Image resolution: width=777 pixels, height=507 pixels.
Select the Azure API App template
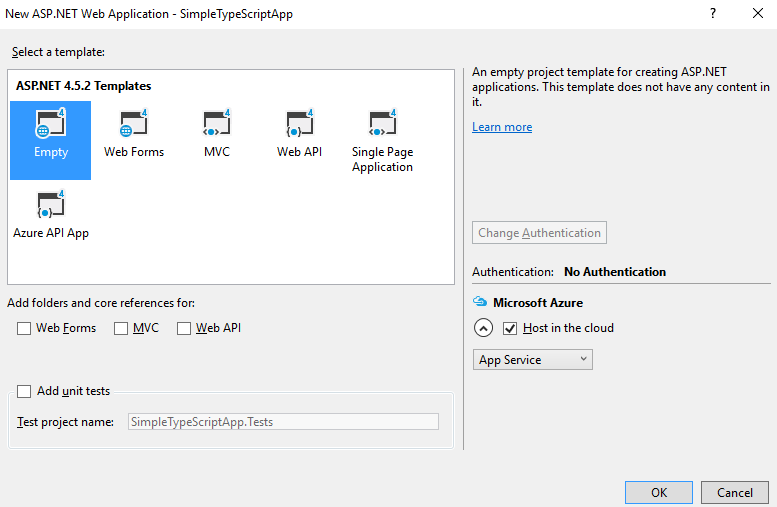[x=50, y=207]
